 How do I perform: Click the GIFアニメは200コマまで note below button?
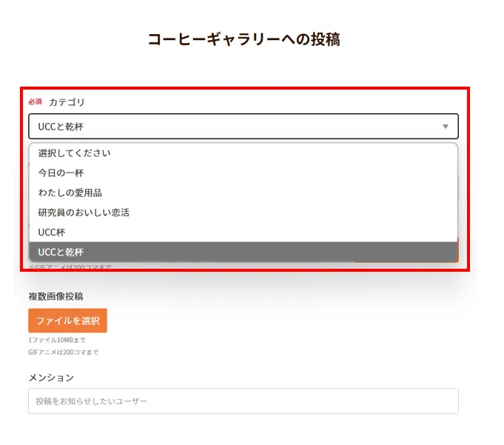tap(64, 352)
